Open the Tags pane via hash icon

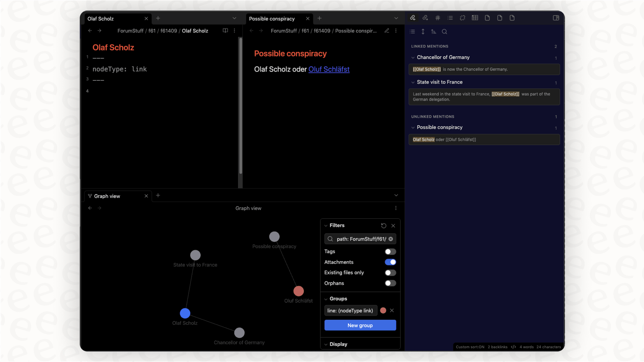coord(437,18)
